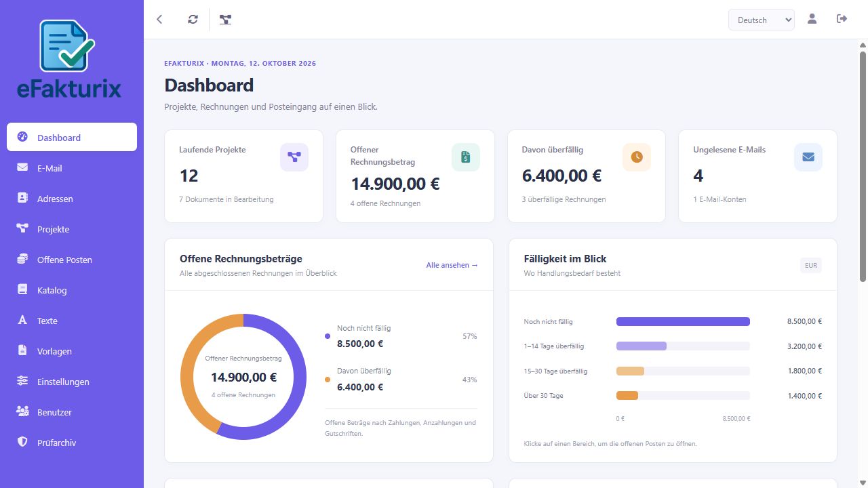This screenshot has width=868, height=488.
Task: Open the Ungelesene E-Mails count 4
Action: 698,176
